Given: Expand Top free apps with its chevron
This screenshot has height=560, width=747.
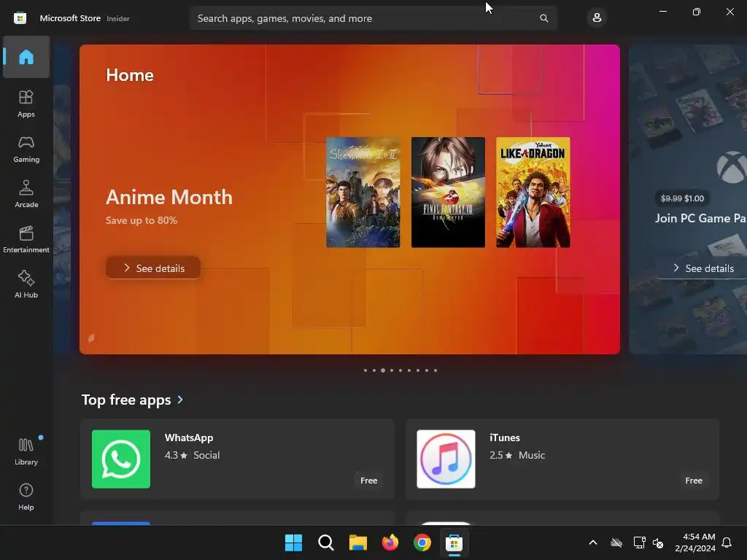Looking at the screenshot, I should tap(180, 400).
